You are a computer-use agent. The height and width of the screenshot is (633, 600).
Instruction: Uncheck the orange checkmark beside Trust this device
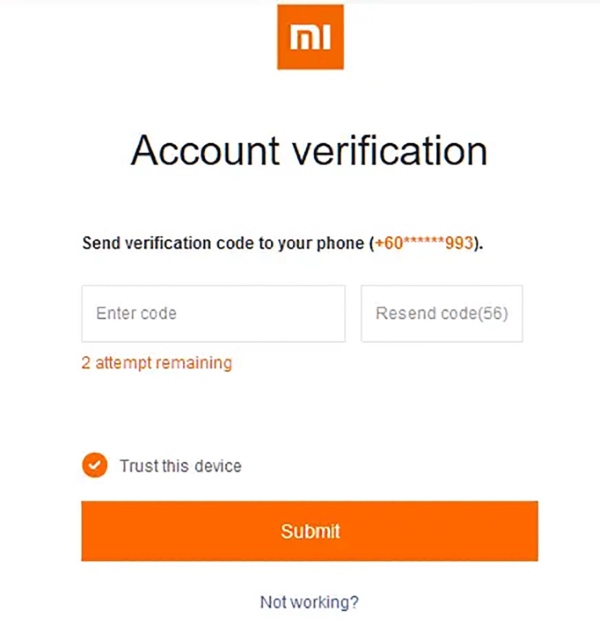point(95,465)
